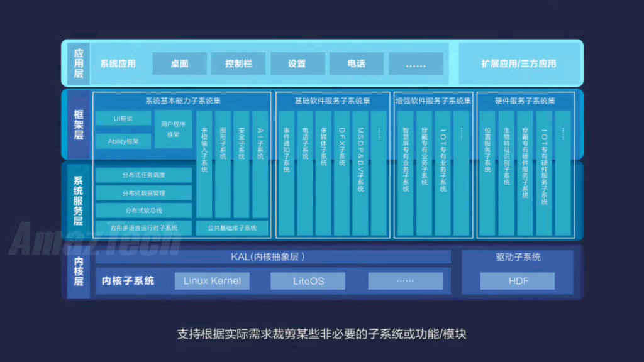Select the 内核子系统 label
644x362 pixels.
(x=128, y=281)
